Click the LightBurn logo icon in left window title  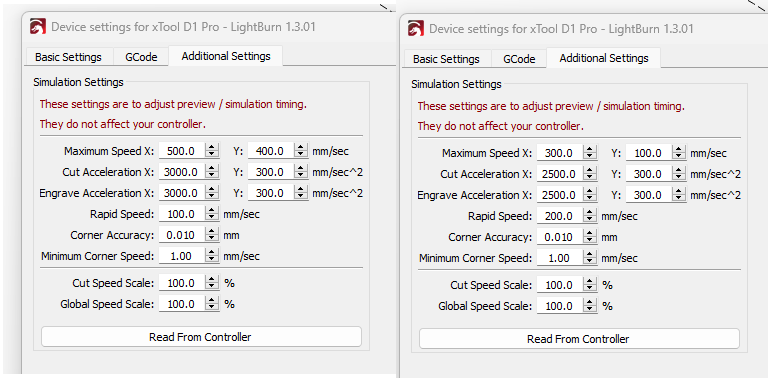pos(38,27)
